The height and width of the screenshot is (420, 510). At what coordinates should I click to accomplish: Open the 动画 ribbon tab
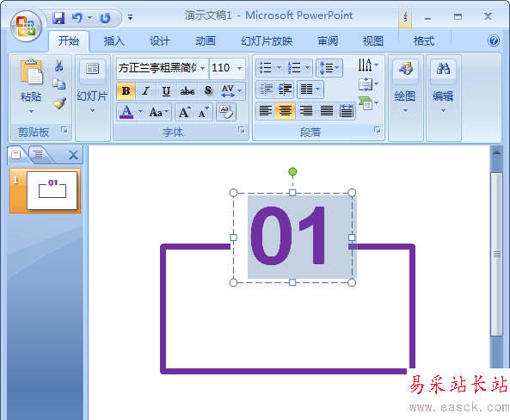pos(206,41)
